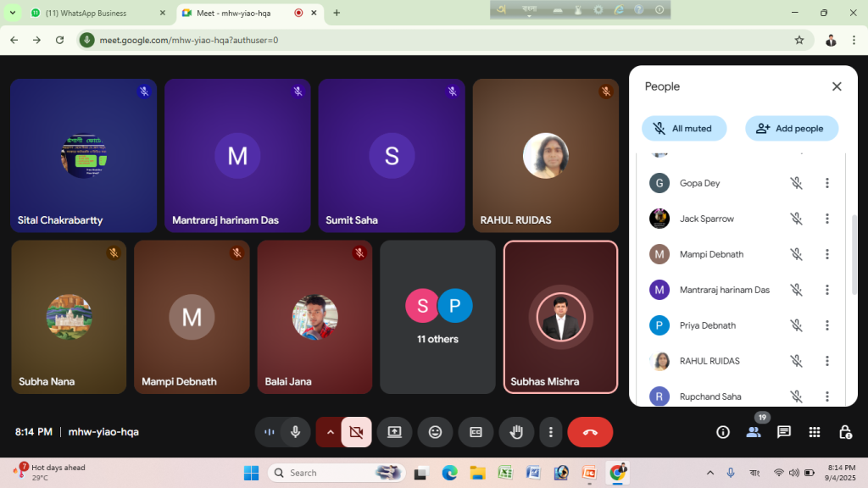
Task: Open the chat with everyone icon
Action: 784,432
